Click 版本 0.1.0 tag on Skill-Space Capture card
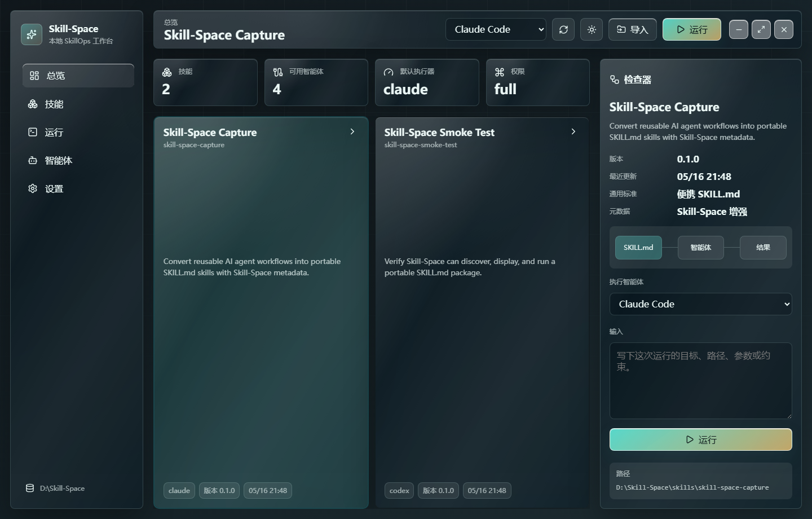This screenshot has width=812, height=519. (219, 491)
